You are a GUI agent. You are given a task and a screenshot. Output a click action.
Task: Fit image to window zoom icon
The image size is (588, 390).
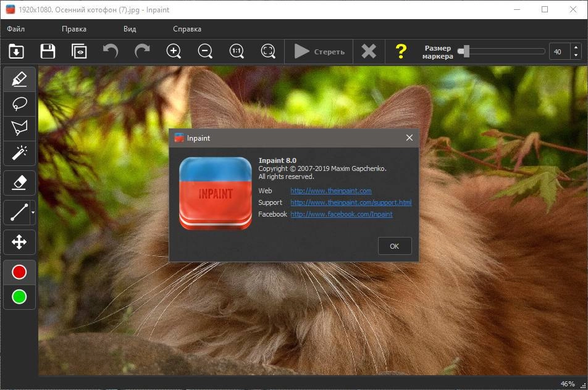(268, 51)
